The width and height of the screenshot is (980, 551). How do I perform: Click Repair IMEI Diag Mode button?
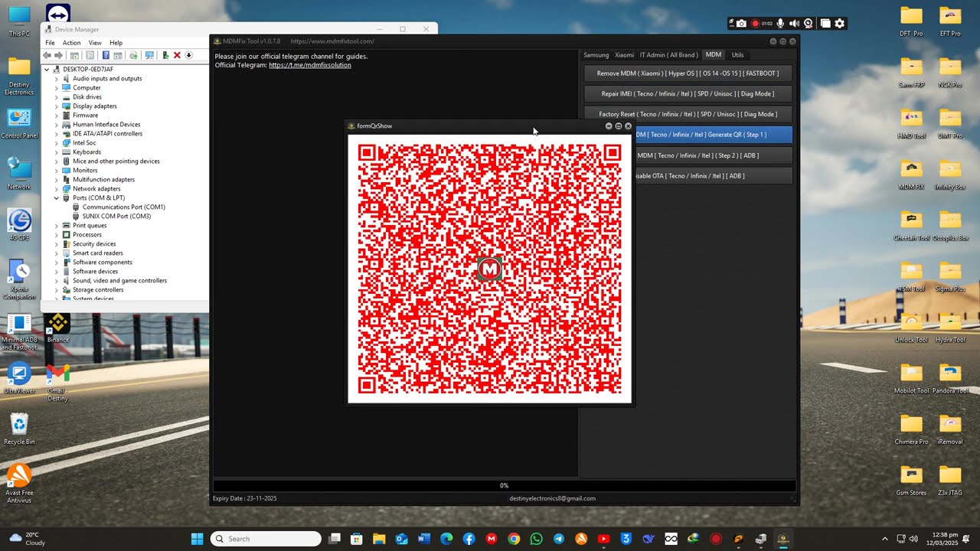pyautogui.click(x=688, y=94)
